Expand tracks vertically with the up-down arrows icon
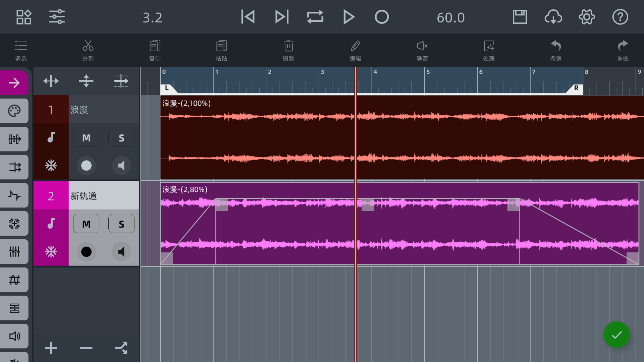 coord(86,81)
